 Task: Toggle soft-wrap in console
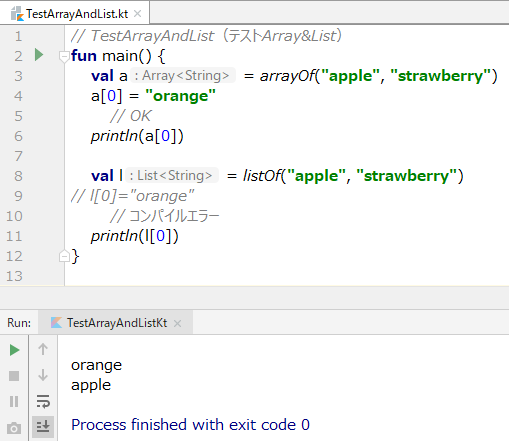(43, 401)
